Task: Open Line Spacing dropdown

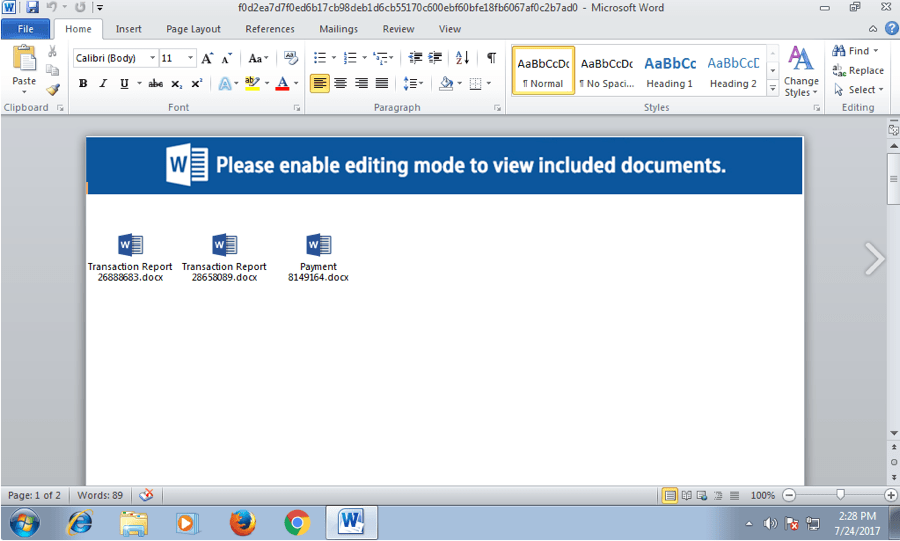Action: pyautogui.click(x=413, y=84)
